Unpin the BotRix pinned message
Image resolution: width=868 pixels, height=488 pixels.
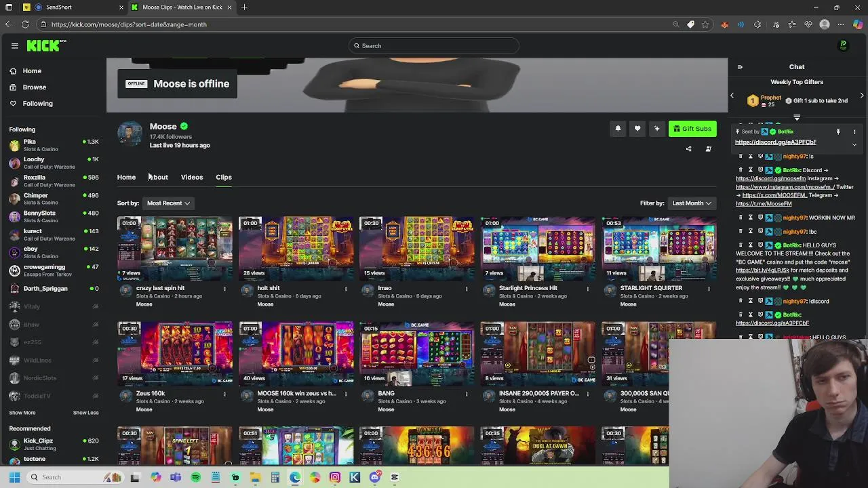(x=838, y=131)
